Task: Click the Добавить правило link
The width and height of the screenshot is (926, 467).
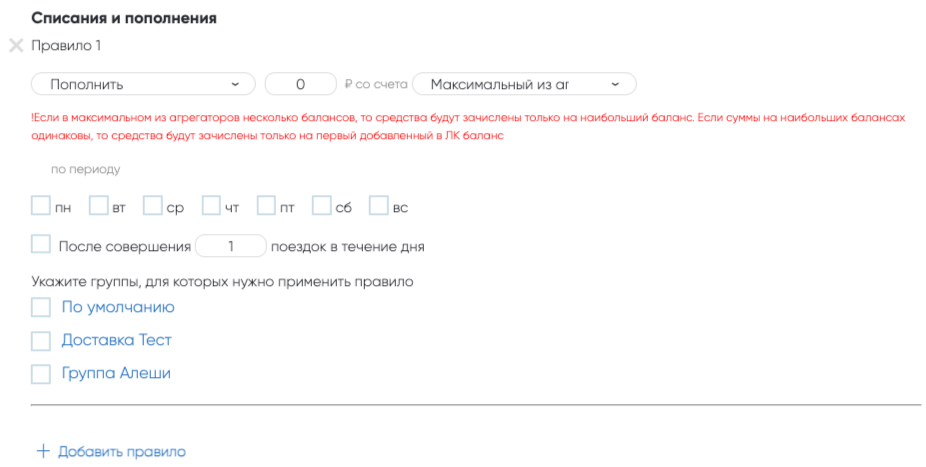Action: coord(121,452)
